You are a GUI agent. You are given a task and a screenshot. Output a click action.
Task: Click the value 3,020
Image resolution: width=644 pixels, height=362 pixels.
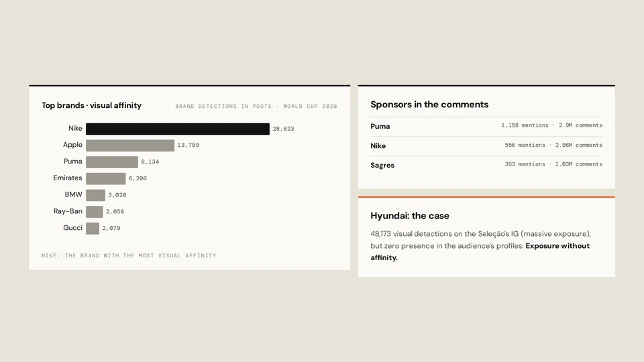click(x=117, y=195)
